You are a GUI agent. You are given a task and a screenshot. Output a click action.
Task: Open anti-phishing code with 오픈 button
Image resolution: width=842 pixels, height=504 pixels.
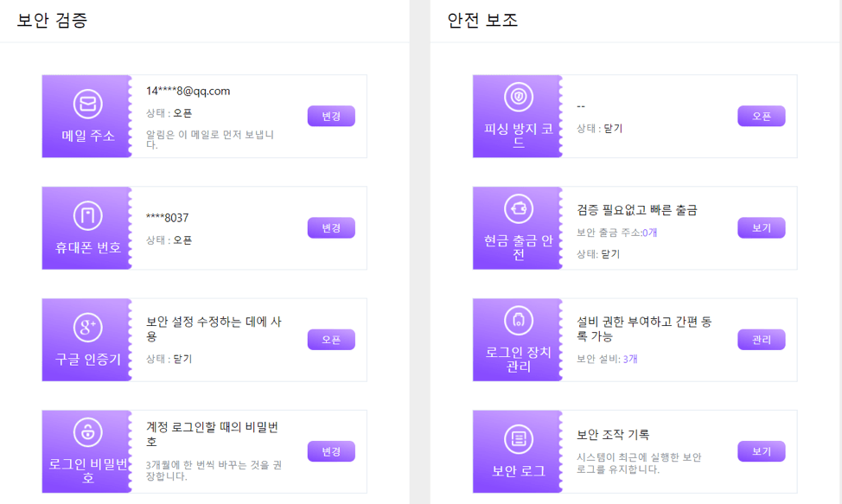761,116
